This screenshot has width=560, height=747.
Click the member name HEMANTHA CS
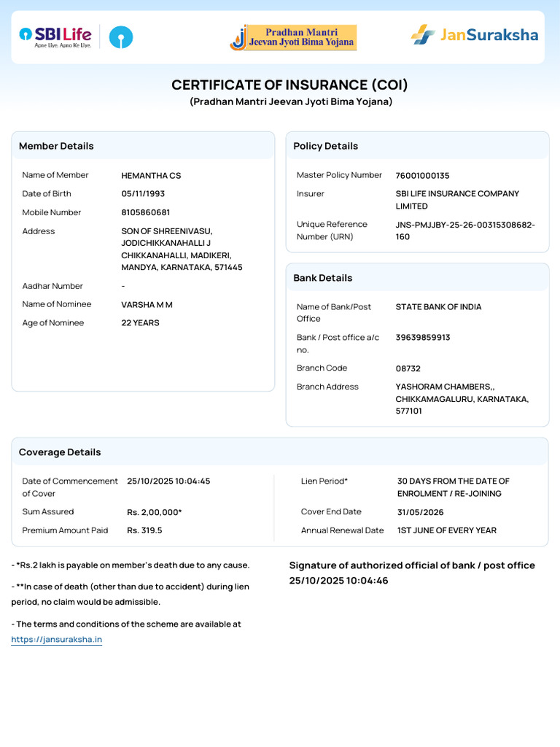(151, 176)
